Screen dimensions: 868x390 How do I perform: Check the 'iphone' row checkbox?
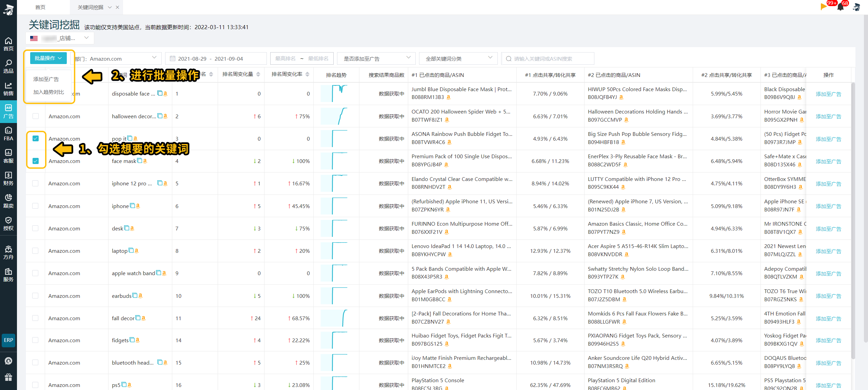point(35,206)
